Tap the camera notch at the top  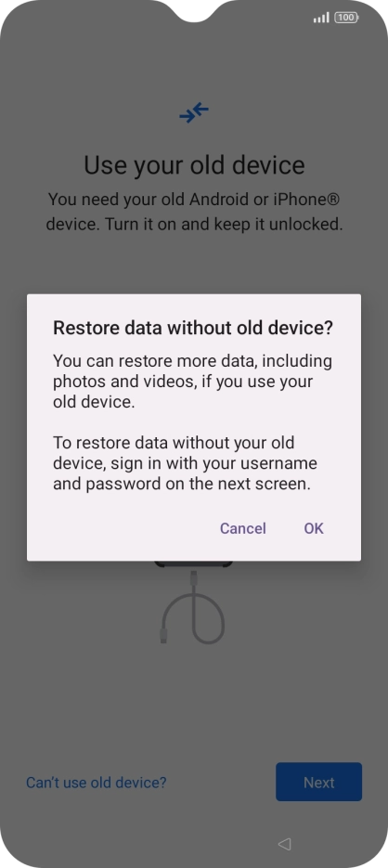[194, 11]
